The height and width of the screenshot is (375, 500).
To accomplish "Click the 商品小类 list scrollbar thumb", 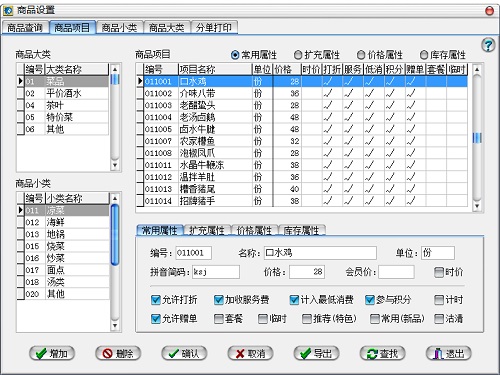I will pyautogui.click(x=115, y=235).
